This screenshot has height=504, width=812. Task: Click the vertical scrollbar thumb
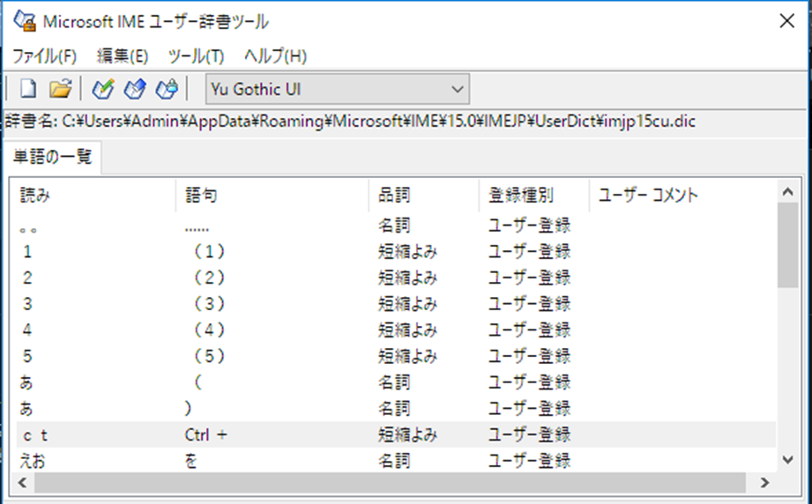pos(788,245)
